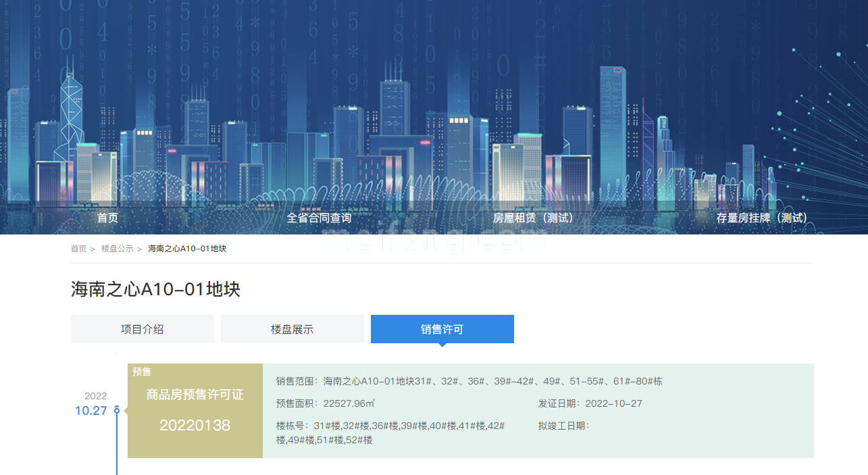Click the 商品房预售许可证 card title

coord(195,395)
